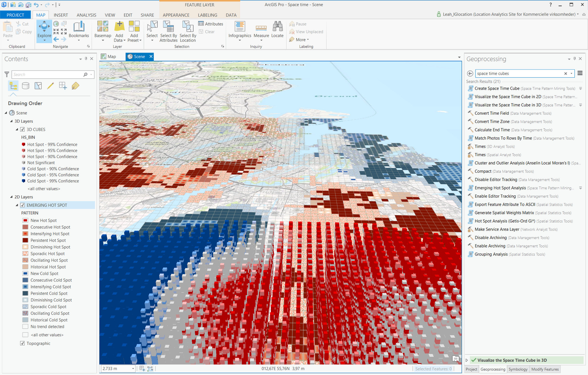The width and height of the screenshot is (588, 375).
Task: Toggle visibility of EMERGING HOT SPOT layer
Action: [22, 205]
